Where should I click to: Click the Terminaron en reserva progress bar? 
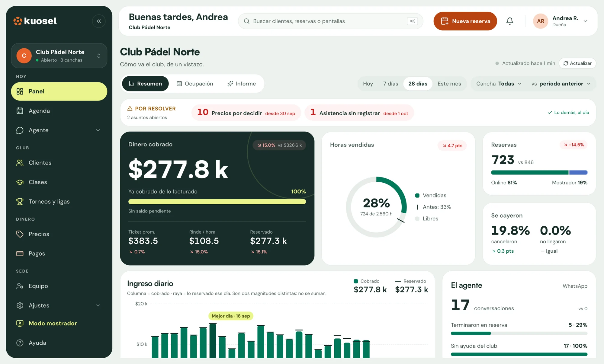tap(519, 334)
